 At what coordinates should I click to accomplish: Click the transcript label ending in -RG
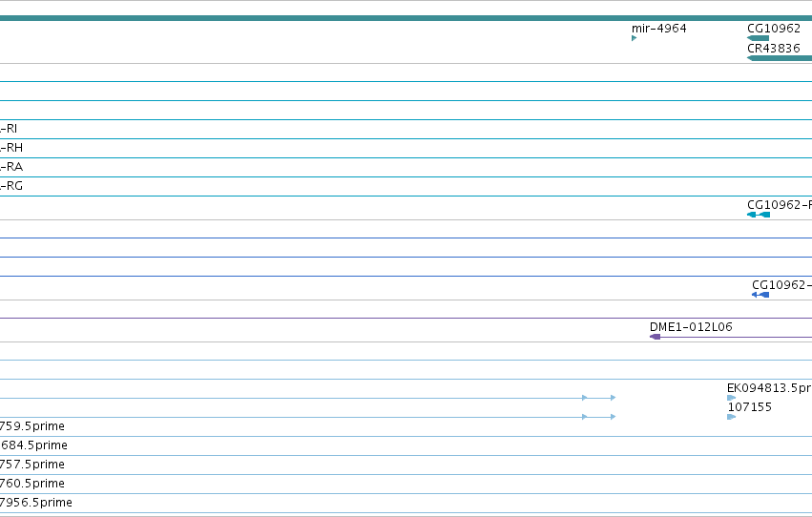click(x=11, y=186)
